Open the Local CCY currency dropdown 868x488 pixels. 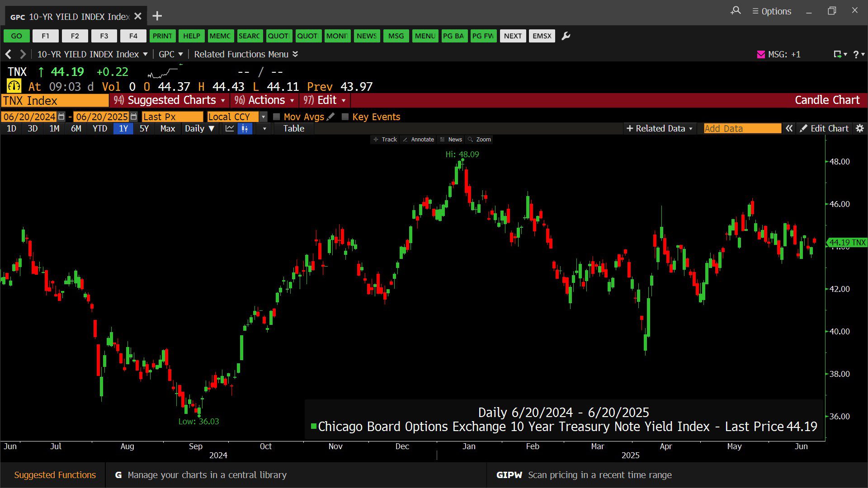pyautogui.click(x=263, y=117)
